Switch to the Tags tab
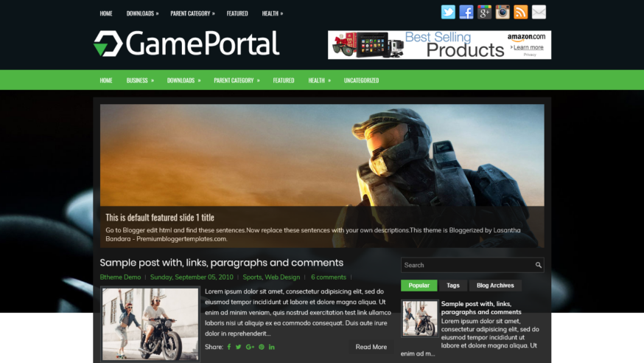 coord(453,286)
